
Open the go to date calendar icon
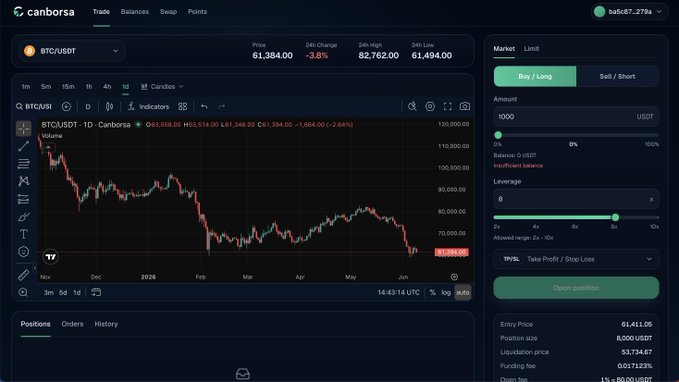click(x=96, y=292)
